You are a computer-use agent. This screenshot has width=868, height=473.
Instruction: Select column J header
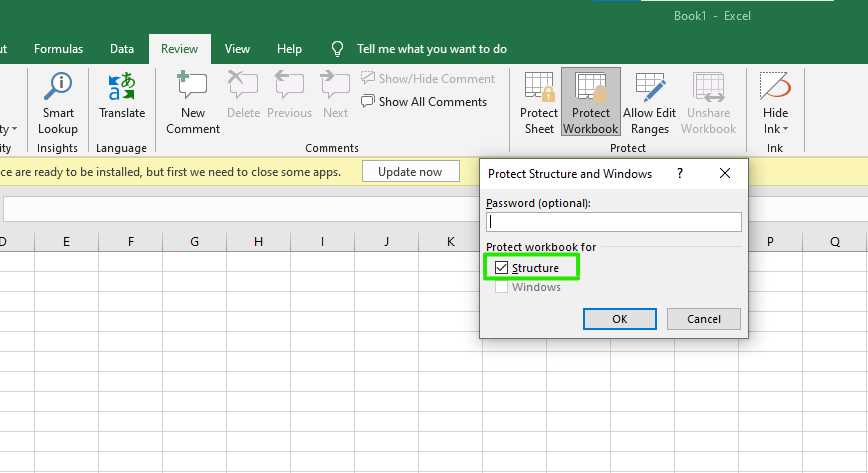(386, 241)
